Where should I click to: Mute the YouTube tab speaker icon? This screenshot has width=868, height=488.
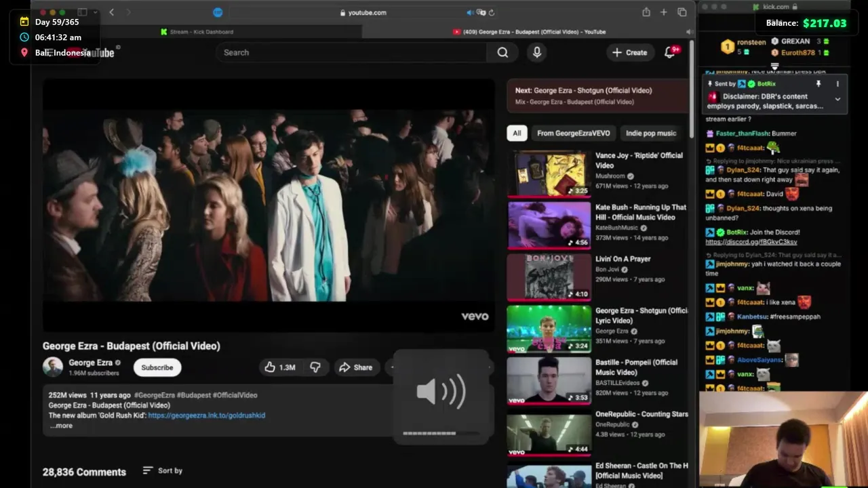[688, 32]
